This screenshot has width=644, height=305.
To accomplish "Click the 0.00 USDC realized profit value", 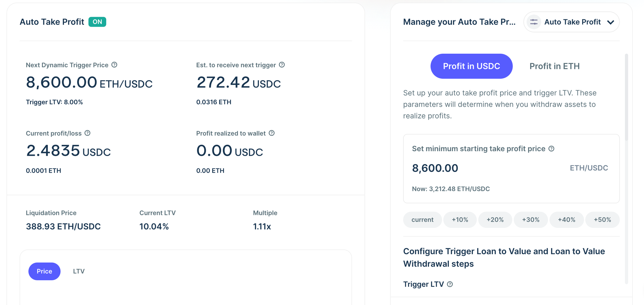I will [x=230, y=151].
